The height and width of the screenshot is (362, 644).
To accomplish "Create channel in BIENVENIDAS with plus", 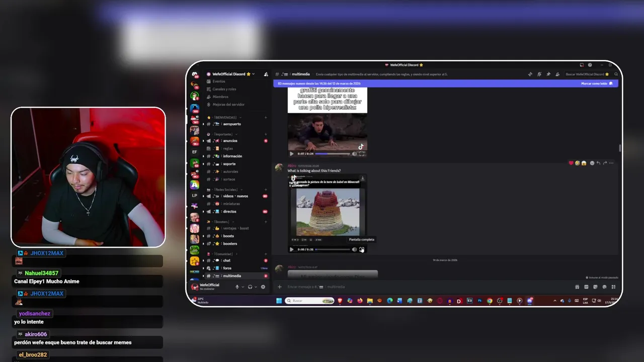I will [266, 117].
